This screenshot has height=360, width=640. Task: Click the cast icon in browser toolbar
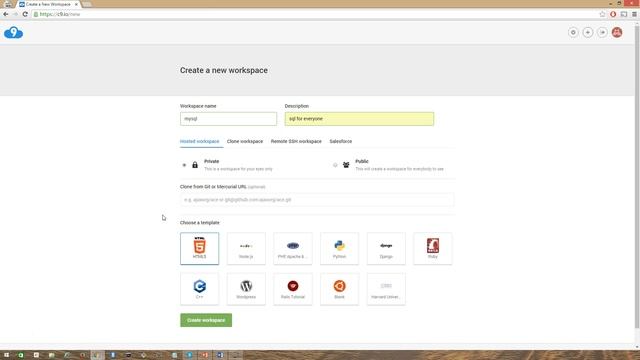[x=624, y=14]
